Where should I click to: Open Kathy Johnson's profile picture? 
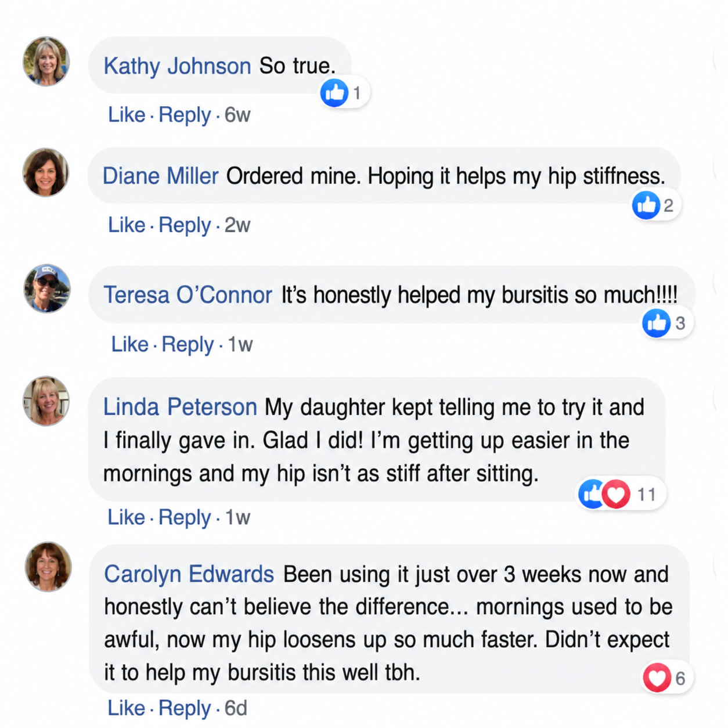pos(46,62)
